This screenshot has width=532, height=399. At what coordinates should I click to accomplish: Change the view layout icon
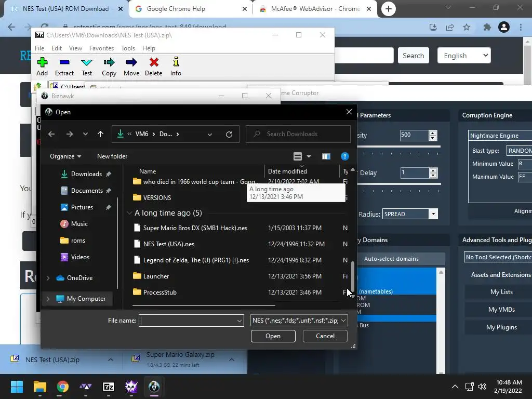(298, 156)
